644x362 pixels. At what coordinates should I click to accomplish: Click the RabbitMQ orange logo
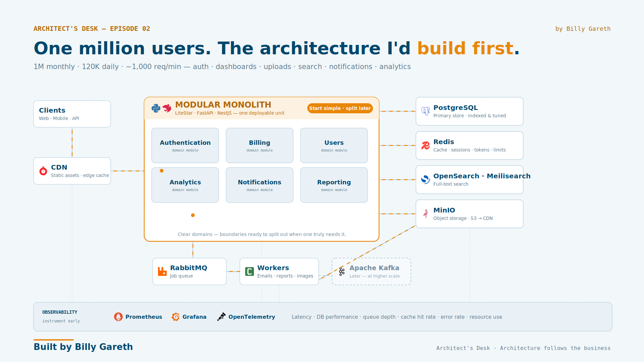(x=162, y=271)
